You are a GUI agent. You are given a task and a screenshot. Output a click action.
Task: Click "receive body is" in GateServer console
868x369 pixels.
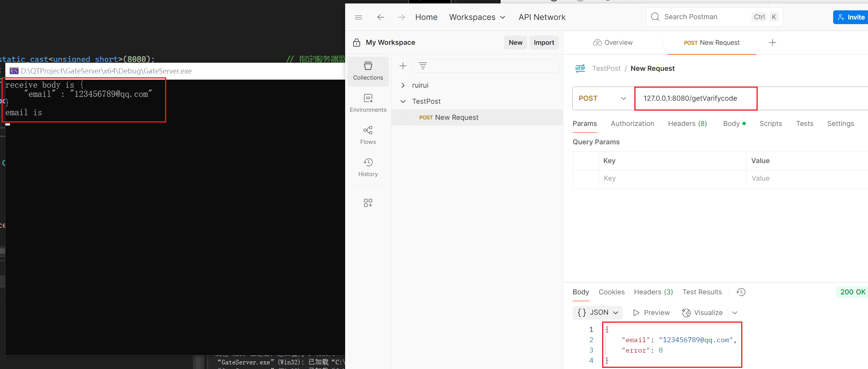pos(40,85)
